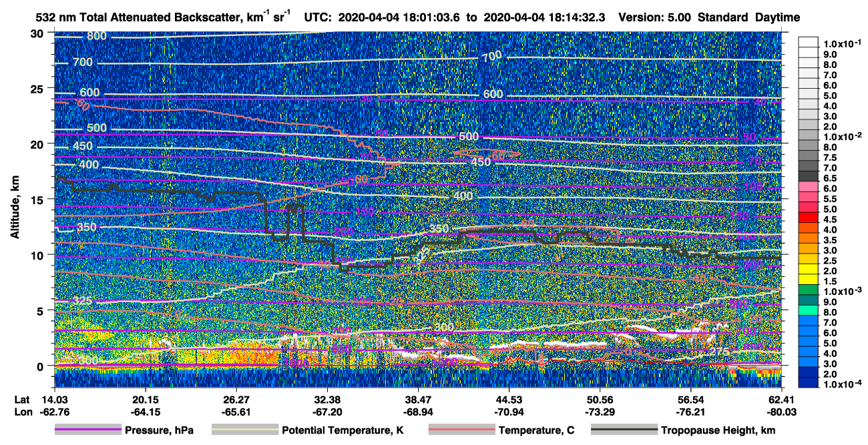Click the latitude value 32.38
Viewport: 868px width, 445px height.
327,400
